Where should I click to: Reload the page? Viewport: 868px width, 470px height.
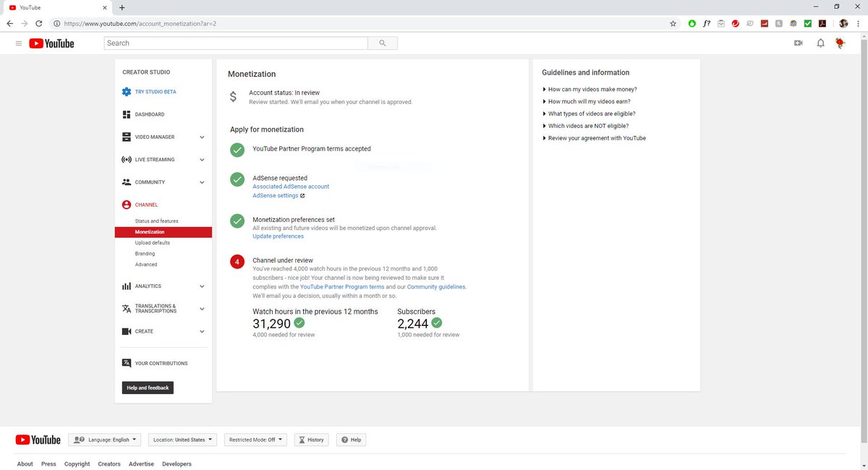click(x=38, y=23)
